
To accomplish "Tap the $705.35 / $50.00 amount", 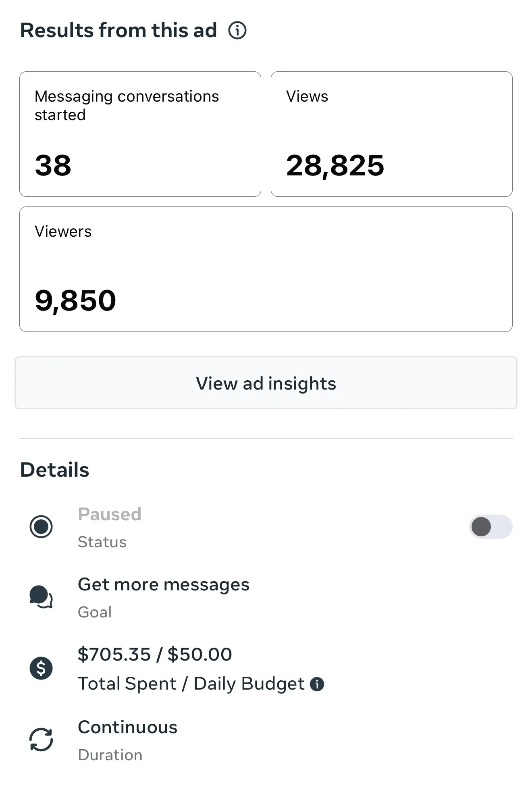I will click(x=155, y=654).
